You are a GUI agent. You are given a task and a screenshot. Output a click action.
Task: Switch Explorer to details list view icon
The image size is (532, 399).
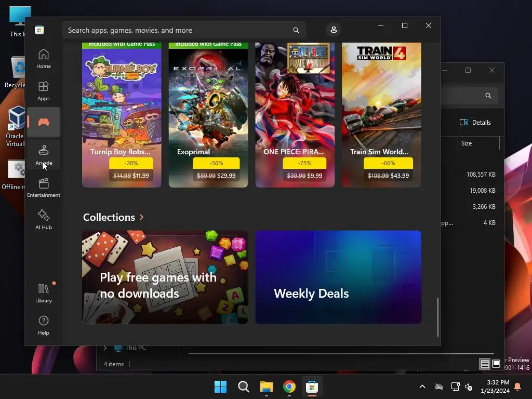click(485, 364)
